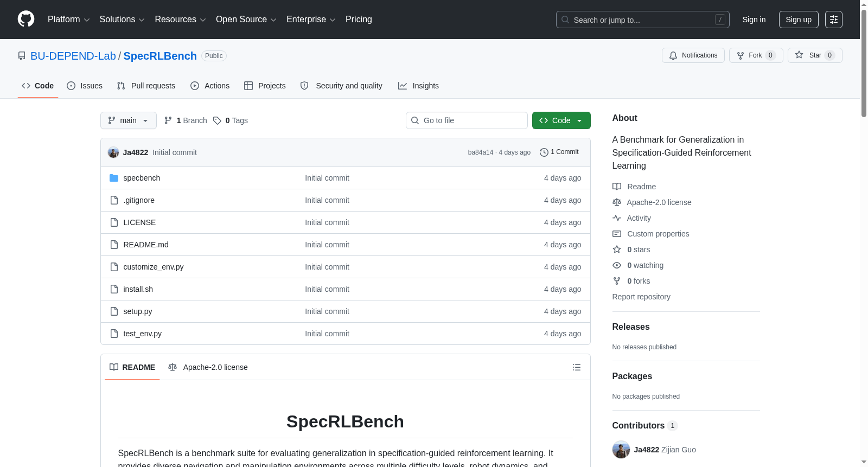
Task: Open the Pricing link
Action: [x=359, y=20]
